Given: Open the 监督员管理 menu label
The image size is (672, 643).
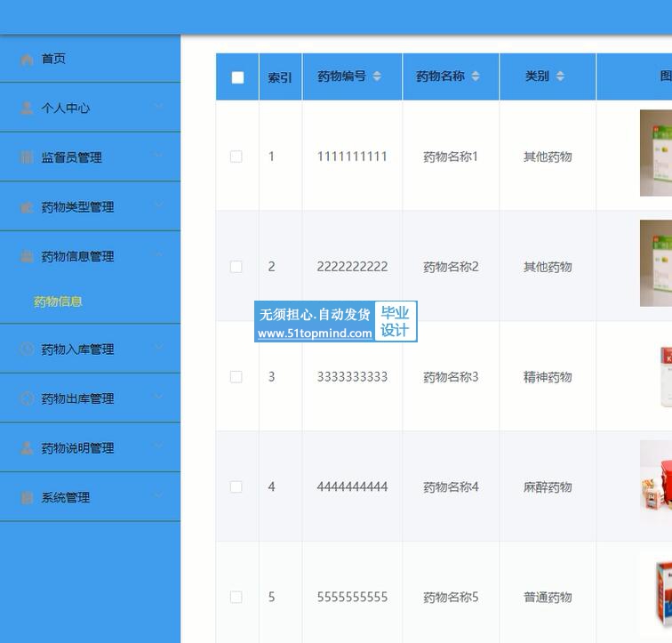Looking at the screenshot, I should coord(72,157).
